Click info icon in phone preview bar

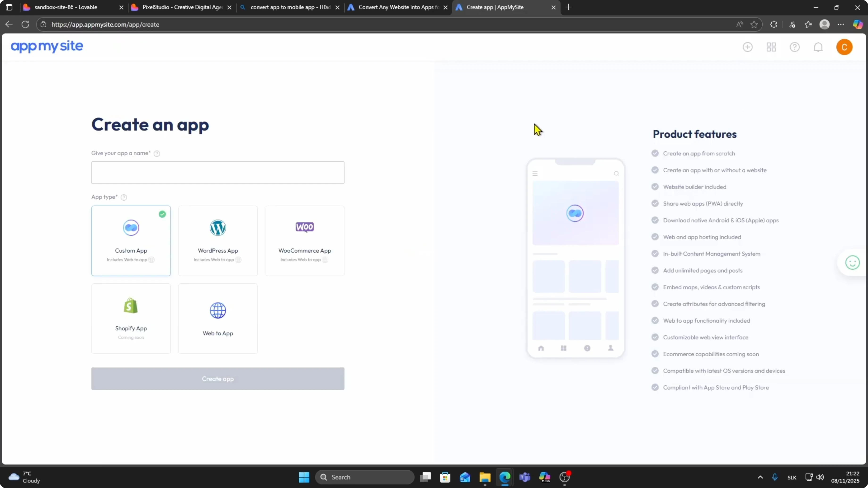coord(587,348)
